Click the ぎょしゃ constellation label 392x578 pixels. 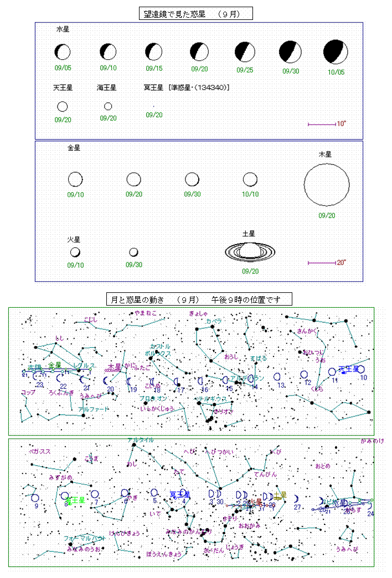point(198,314)
